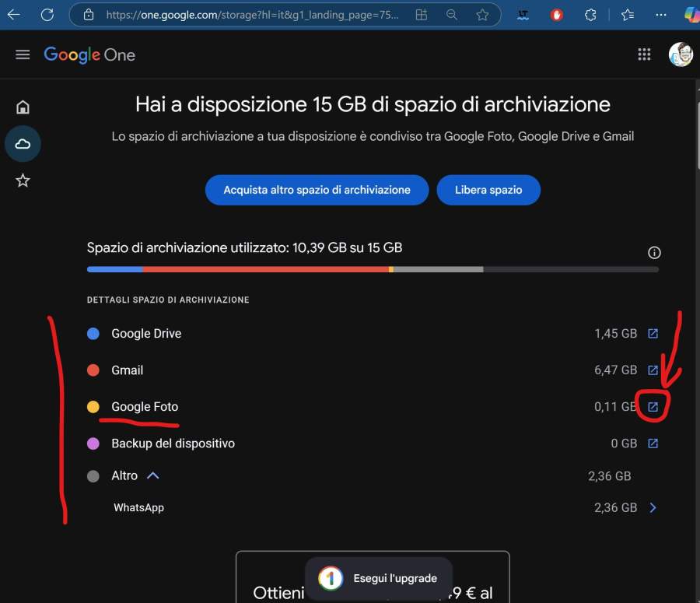Expand WhatsApp storage details arrow

653,508
